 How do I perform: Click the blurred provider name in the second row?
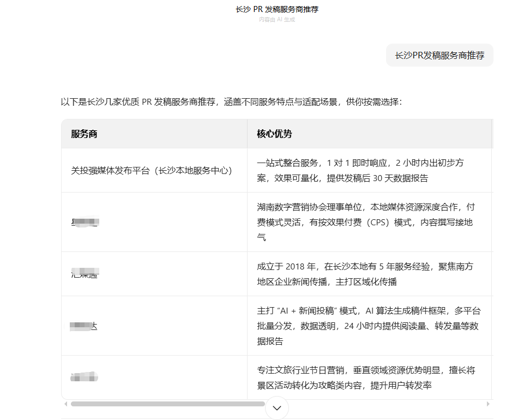[85, 222]
